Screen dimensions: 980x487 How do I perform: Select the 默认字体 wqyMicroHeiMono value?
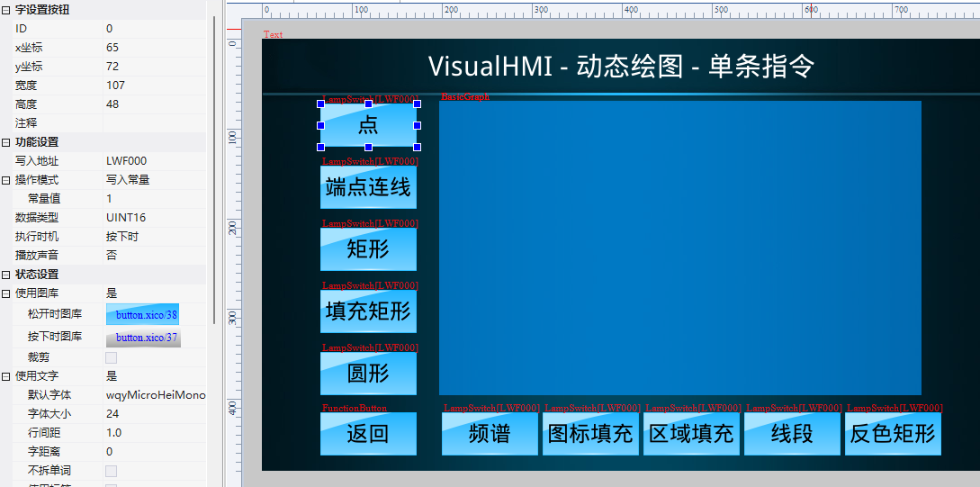click(x=155, y=395)
